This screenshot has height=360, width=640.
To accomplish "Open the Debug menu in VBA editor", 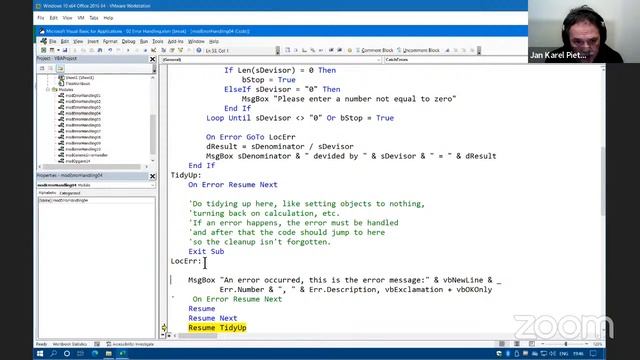I will click(128, 41).
